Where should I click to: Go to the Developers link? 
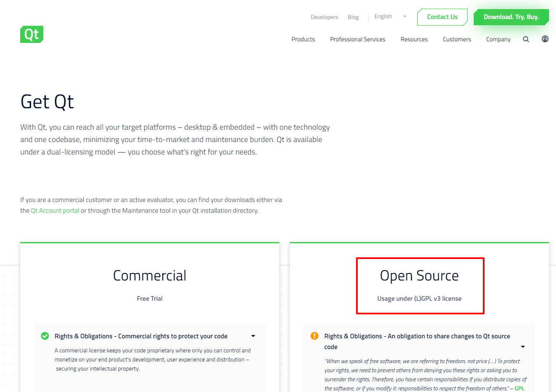[324, 17]
